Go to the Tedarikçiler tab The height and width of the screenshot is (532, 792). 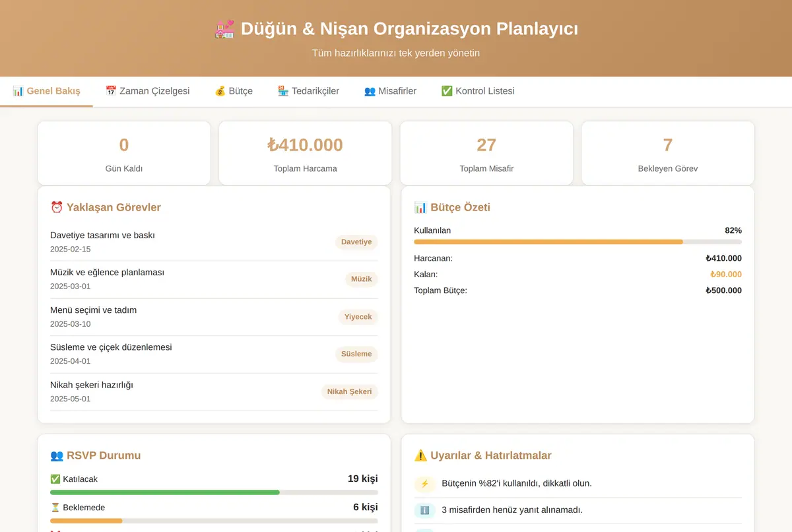pos(308,91)
